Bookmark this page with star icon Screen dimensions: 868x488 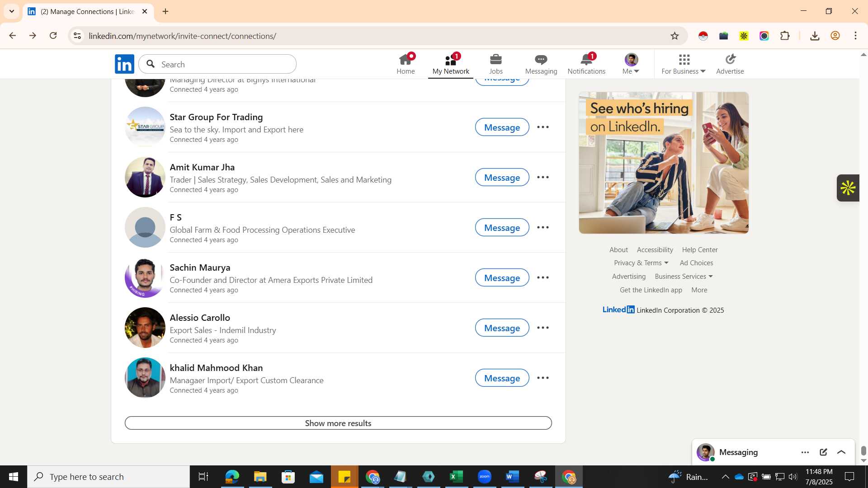675,36
